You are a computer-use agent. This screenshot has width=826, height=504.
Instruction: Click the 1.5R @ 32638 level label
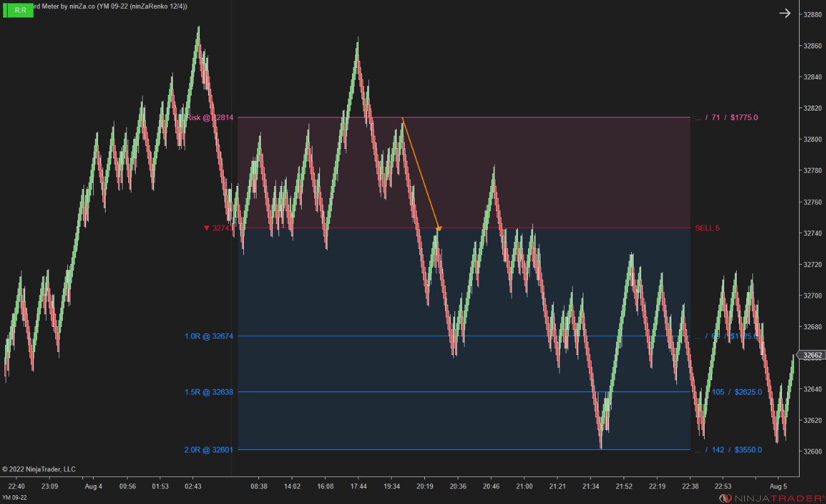click(x=209, y=392)
